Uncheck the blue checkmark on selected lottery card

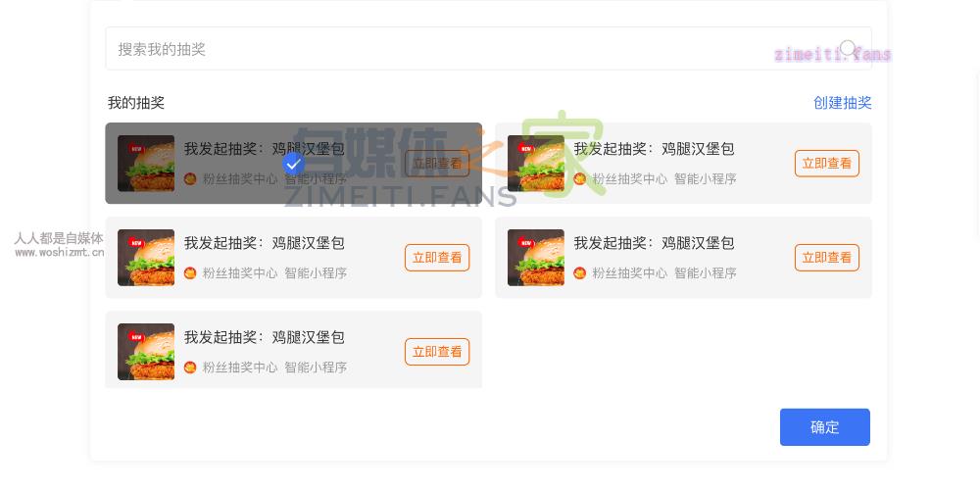pos(293,164)
